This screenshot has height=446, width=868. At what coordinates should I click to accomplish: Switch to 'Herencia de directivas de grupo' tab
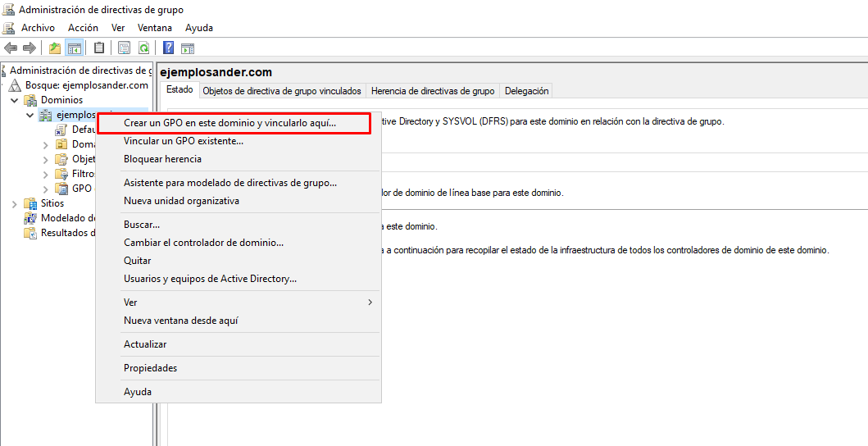coord(432,91)
